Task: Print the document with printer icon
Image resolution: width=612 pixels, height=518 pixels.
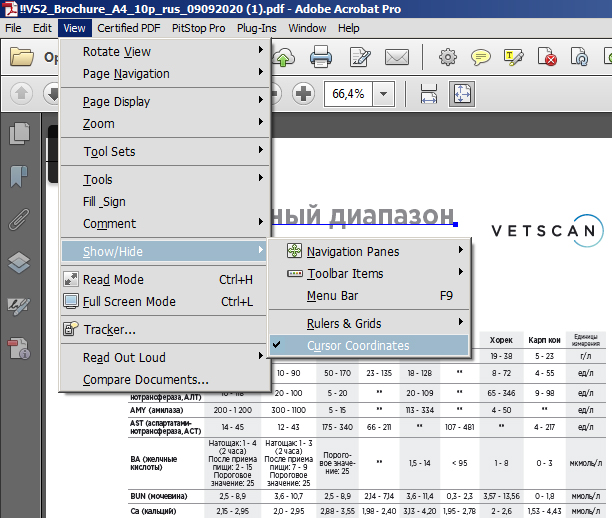Action: [321, 57]
